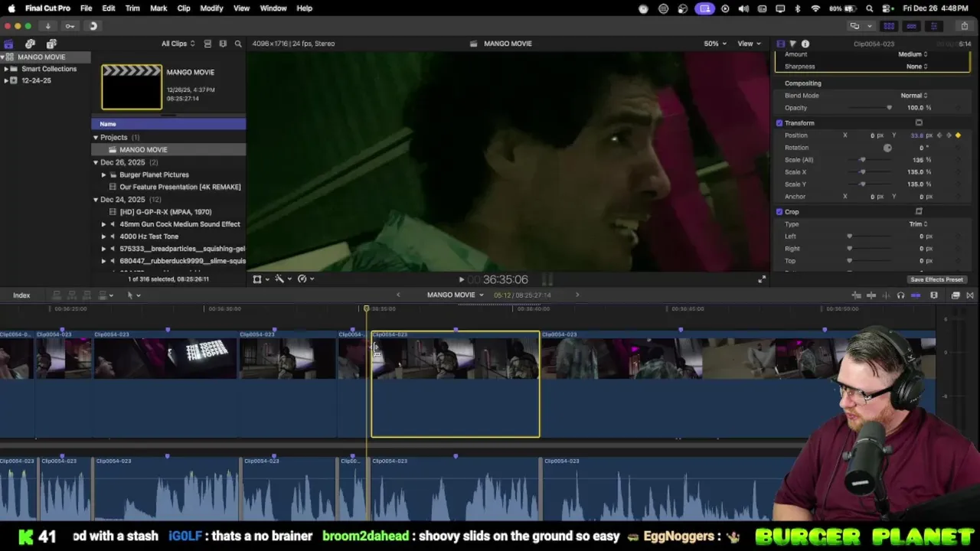Open the Info inspector tab

pyautogui.click(x=805, y=44)
